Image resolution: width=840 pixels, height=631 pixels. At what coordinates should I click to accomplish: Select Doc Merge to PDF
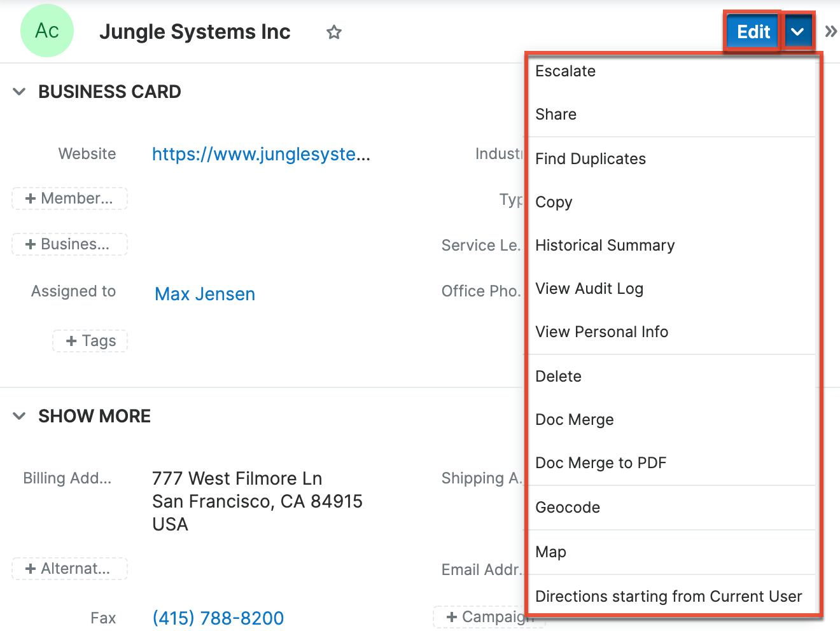coord(601,463)
